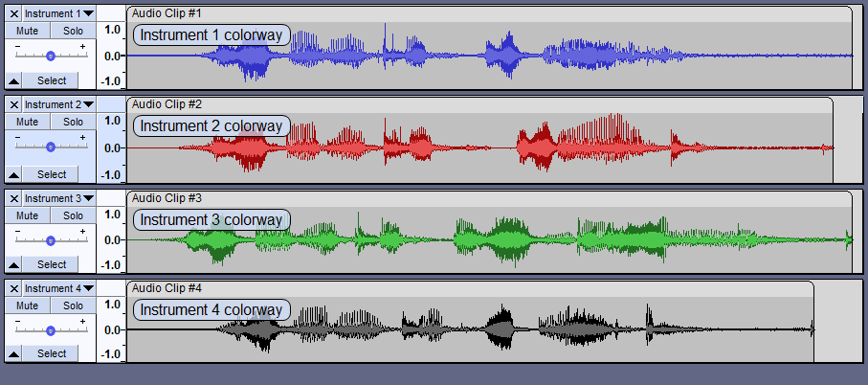Click the Instrument 2 gain slider knob
Viewport: 868px width, 385px height.
tap(51, 147)
